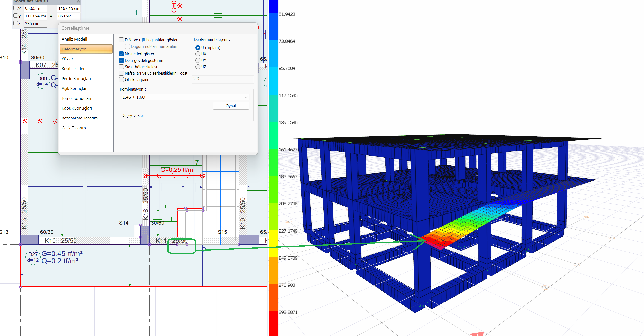Click the D27 slab label circle
This screenshot has width=644, height=336.
point(33,257)
